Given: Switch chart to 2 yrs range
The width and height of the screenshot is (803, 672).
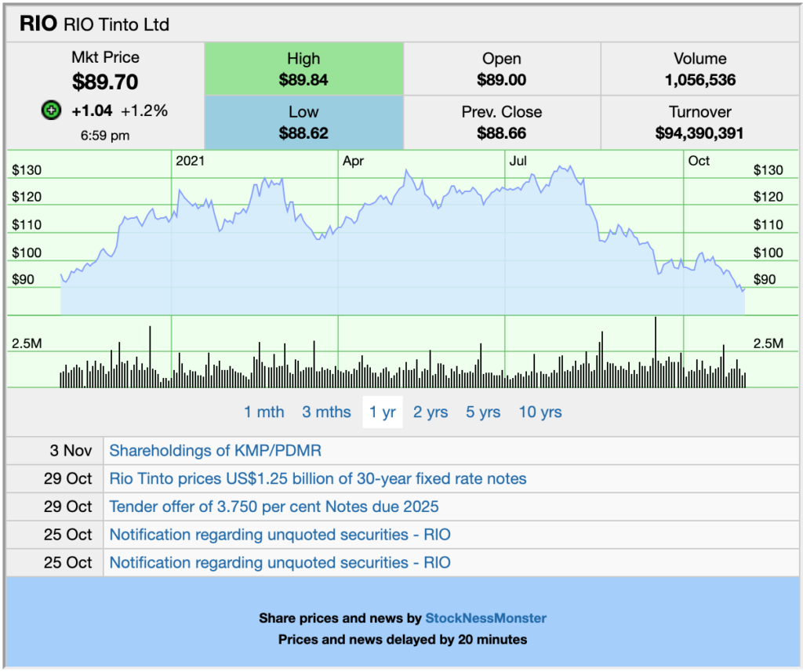Looking at the screenshot, I should 431,412.
